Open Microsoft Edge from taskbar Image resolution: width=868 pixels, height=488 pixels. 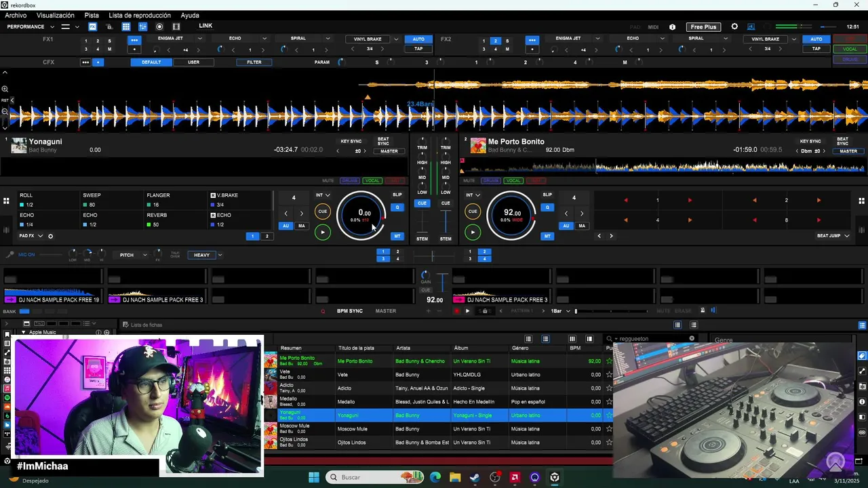point(435,477)
